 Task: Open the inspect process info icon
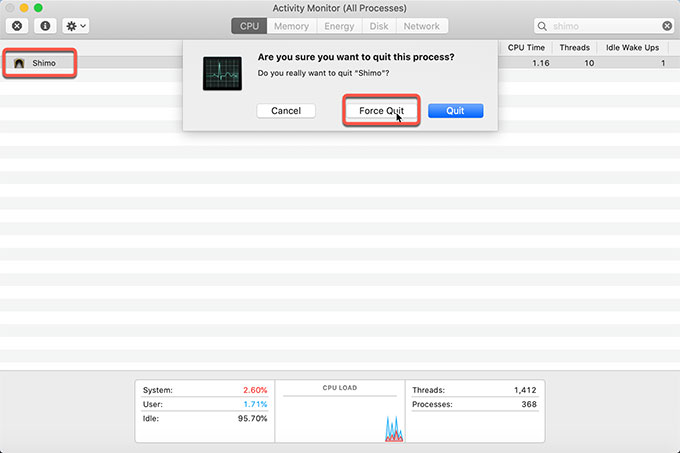click(x=46, y=26)
